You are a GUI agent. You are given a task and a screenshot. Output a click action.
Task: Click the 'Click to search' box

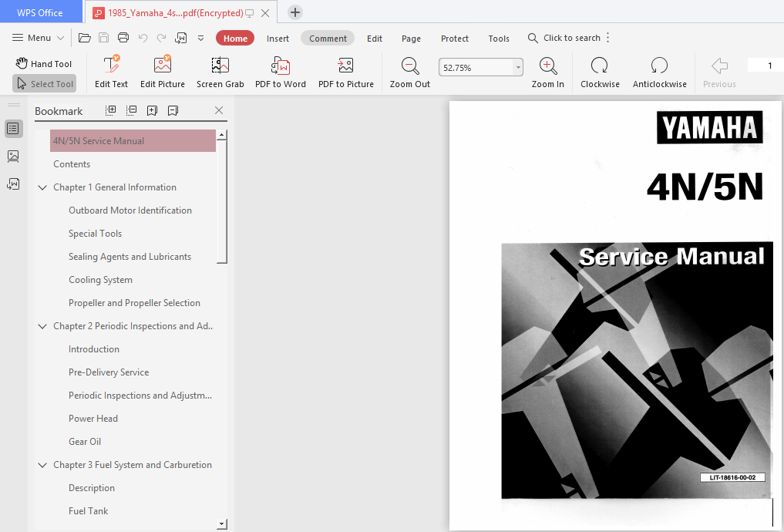[564, 38]
